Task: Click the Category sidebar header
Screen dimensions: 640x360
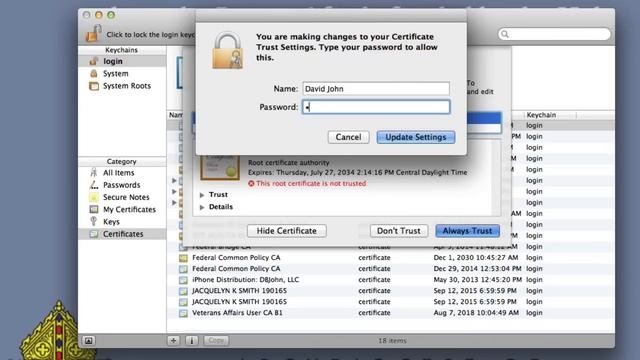Action: tap(122, 162)
